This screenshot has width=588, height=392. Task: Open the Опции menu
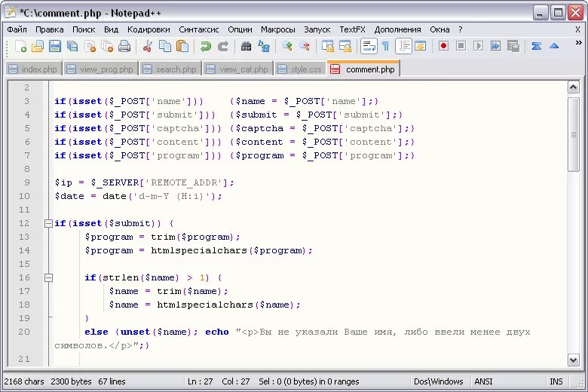click(240, 29)
